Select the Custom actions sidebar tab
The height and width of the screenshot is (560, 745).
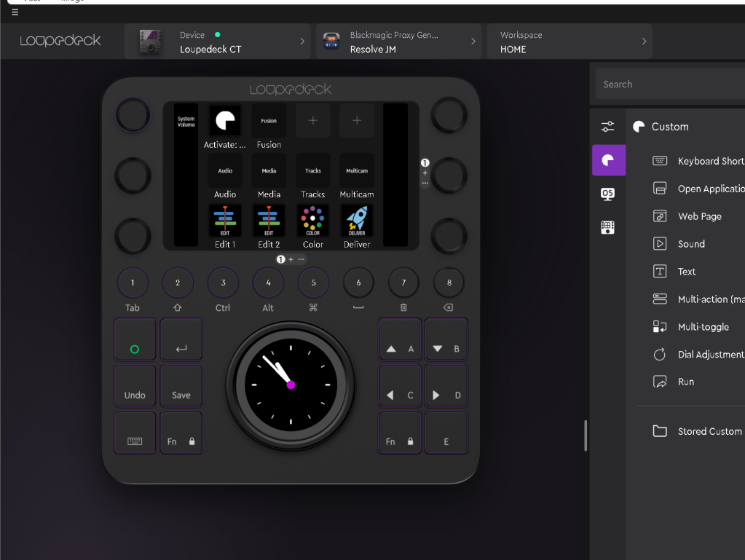pos(608,160)
